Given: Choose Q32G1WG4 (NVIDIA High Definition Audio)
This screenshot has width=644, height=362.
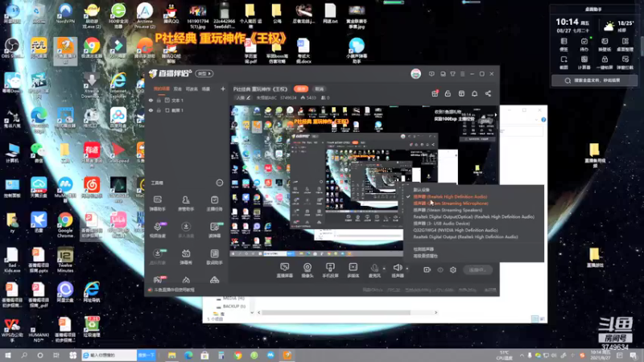Looking at the screenshot, I should (x=455, y=230).
